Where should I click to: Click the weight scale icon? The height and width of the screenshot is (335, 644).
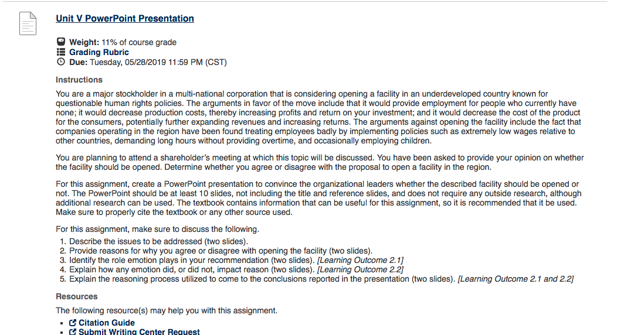point(61,42)
